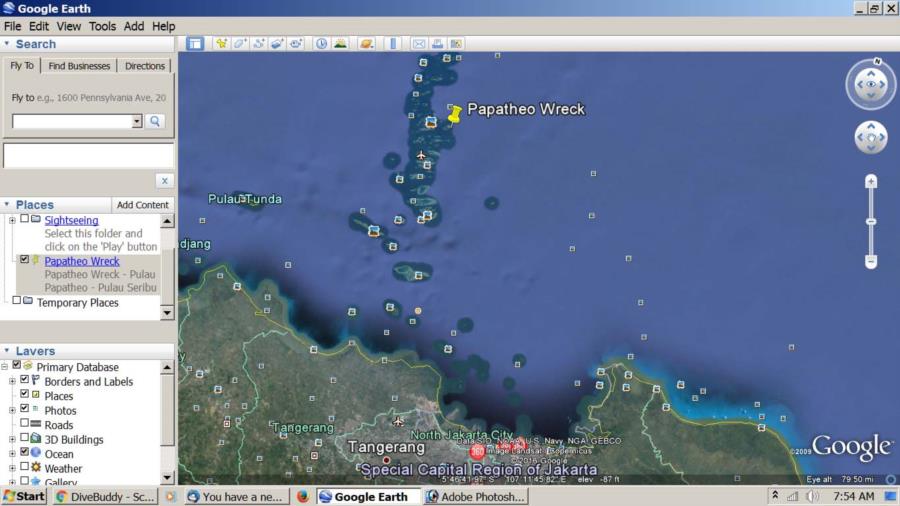This screenshot has width=900, height=506.
Task: Expand the Ocean layer node
Action: [12, 453]
